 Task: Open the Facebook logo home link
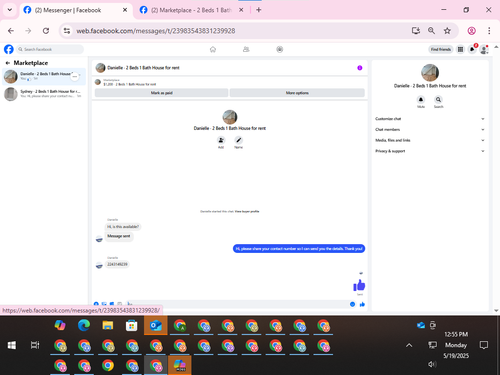(x=9, y=49)
